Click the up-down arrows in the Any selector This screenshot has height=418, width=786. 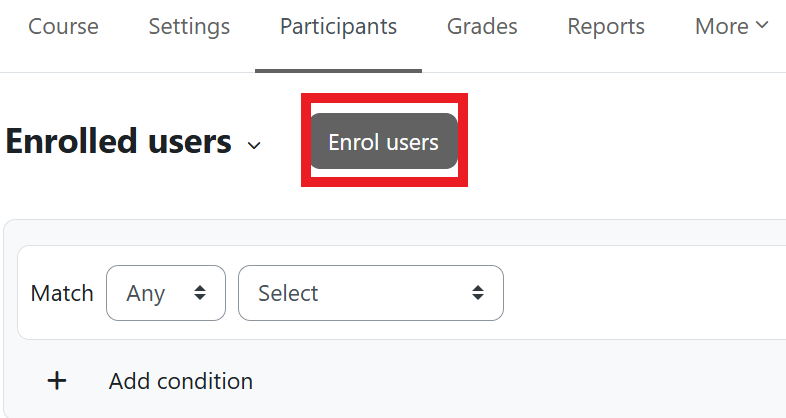click(200, 293)
